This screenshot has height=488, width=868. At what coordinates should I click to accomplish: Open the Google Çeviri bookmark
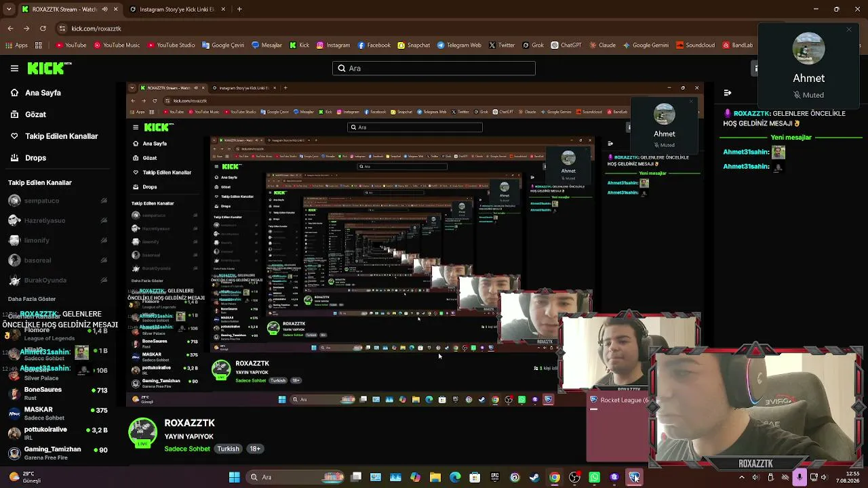point(223,45)
